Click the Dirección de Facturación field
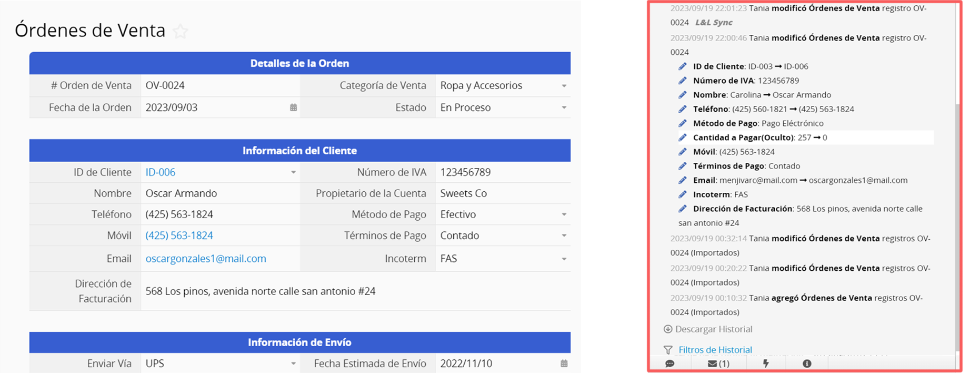Image resolution: width=980 pixels, height=373 pixels. click(x=355, y=291)
